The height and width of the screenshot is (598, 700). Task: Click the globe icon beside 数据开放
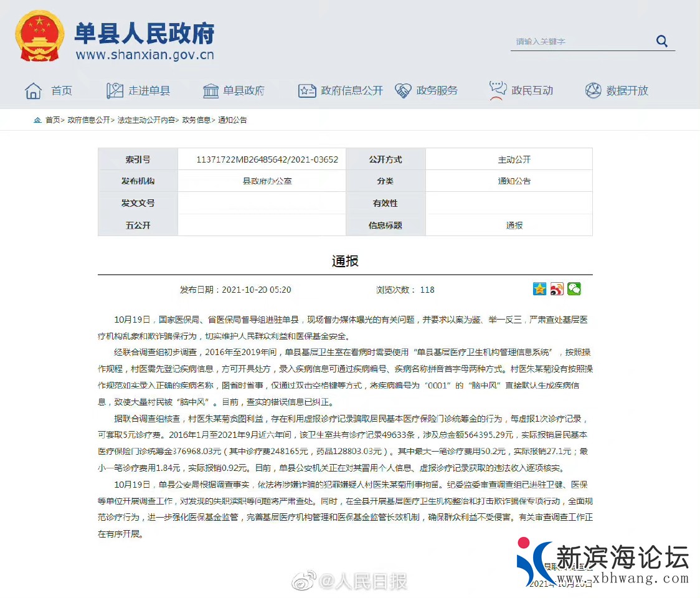pyautogui.click(x=593, y=91)
